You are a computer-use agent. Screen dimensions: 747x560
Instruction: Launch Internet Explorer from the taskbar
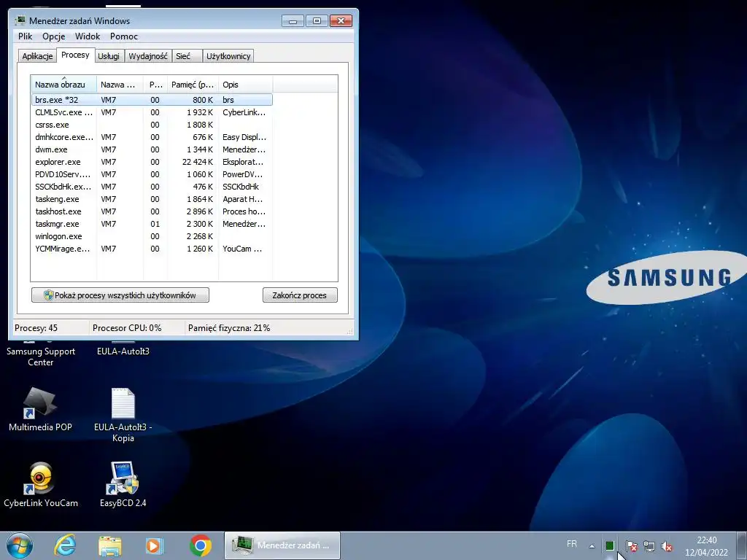pos(65,545)
